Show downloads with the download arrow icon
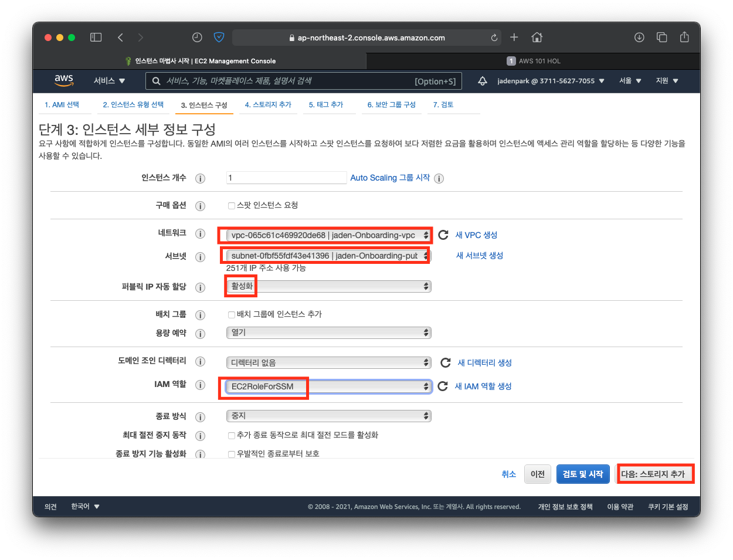Screen dimensions: 733x560 tap(639, 38)
